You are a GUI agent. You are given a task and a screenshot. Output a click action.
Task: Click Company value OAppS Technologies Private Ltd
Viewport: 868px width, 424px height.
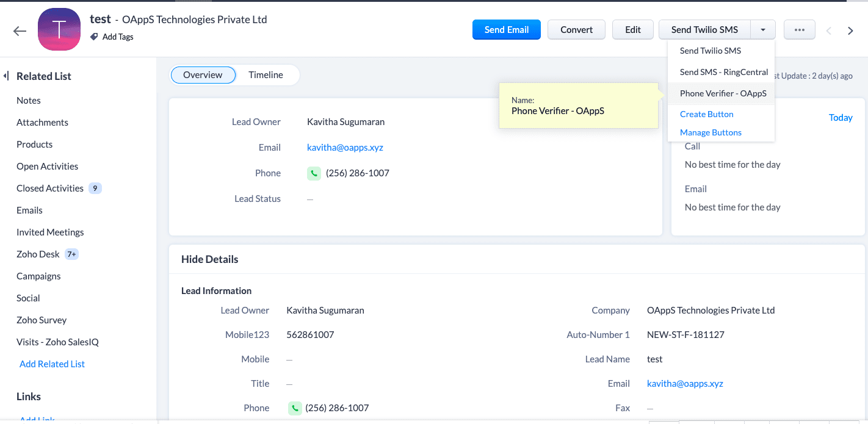point(711,311)
